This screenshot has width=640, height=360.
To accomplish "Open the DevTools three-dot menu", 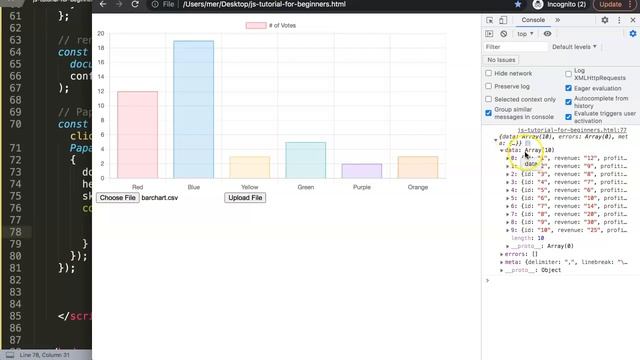I will [619, 20].
